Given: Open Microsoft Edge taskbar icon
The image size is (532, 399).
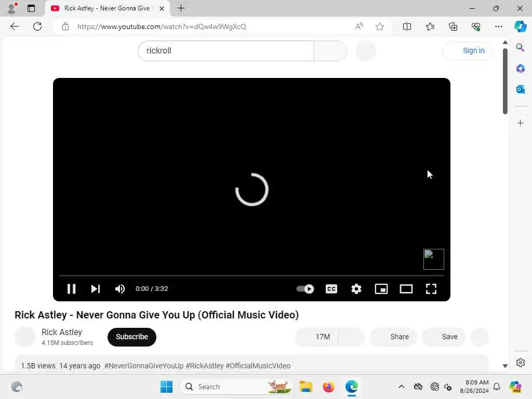Looking at the screenshot, I should point(352,387).
